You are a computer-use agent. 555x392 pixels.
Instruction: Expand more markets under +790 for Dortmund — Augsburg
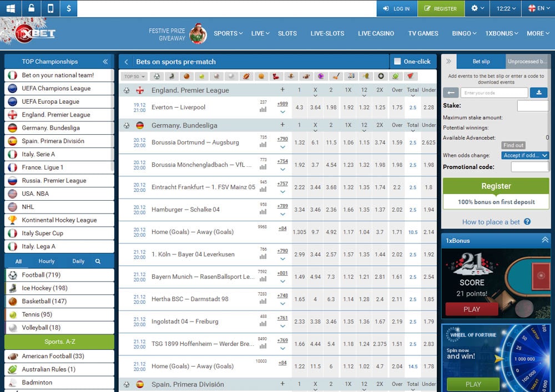282,147
